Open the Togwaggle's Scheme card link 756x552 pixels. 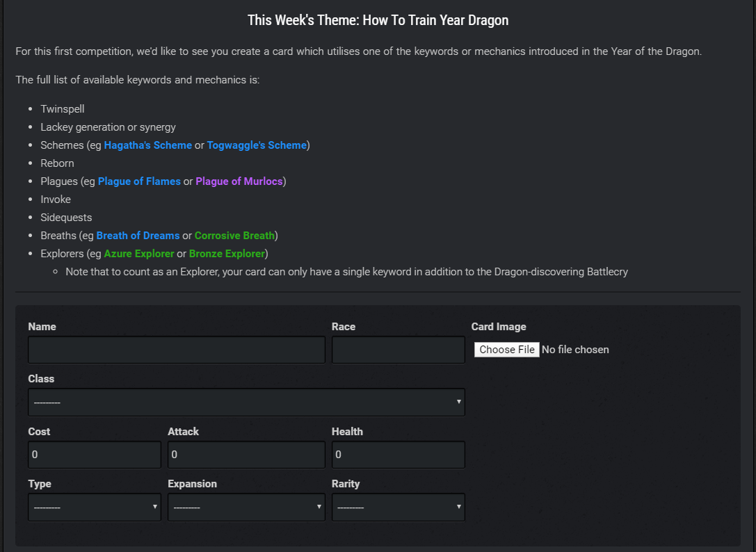coord(257,145)
